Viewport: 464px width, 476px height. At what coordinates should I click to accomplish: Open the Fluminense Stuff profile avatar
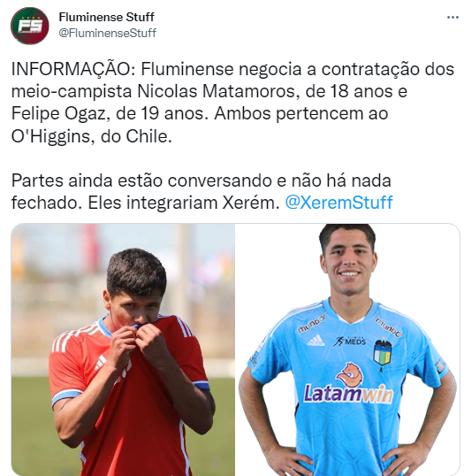pyautogui.click(x=29, y=26)
